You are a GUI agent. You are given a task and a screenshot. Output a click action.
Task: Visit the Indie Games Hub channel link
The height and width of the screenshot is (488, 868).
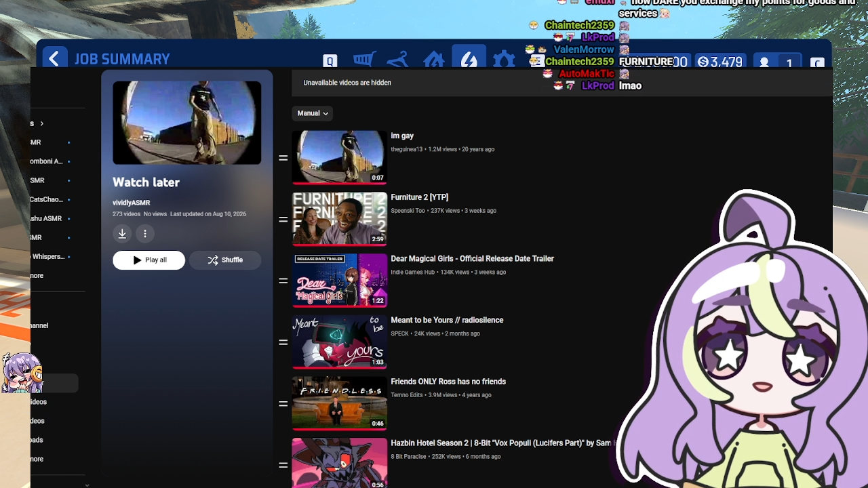click(412, 272)
